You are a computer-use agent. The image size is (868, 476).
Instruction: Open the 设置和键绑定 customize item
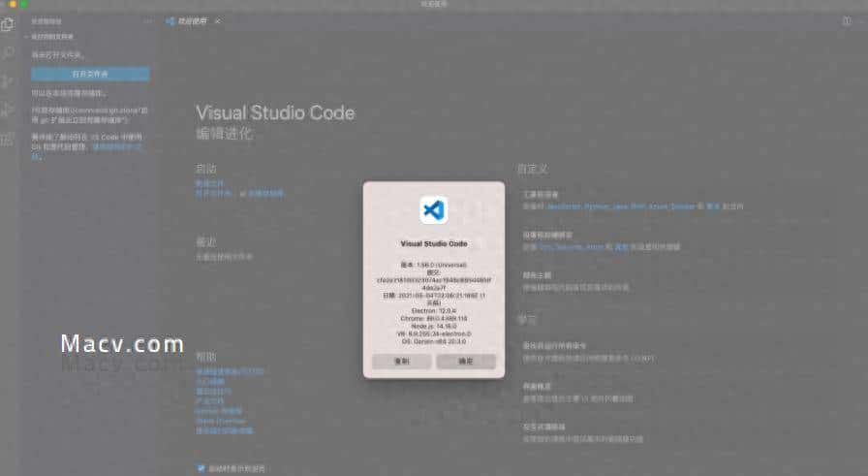(547, 235)
